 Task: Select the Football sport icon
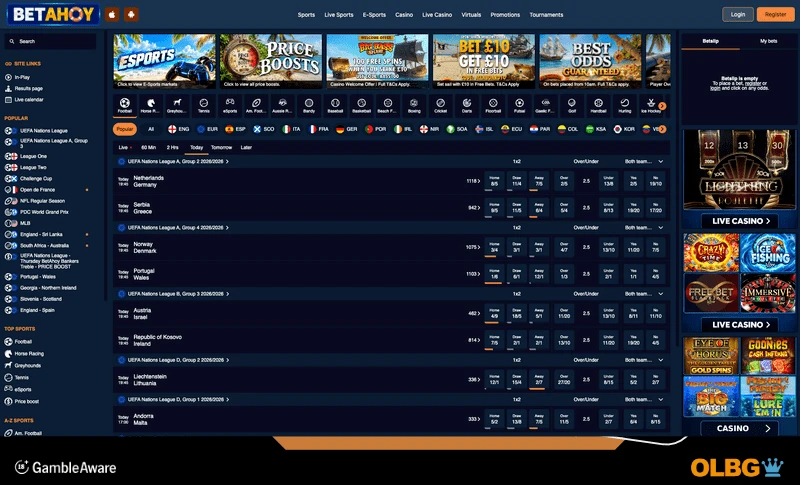tap(124, 106)
